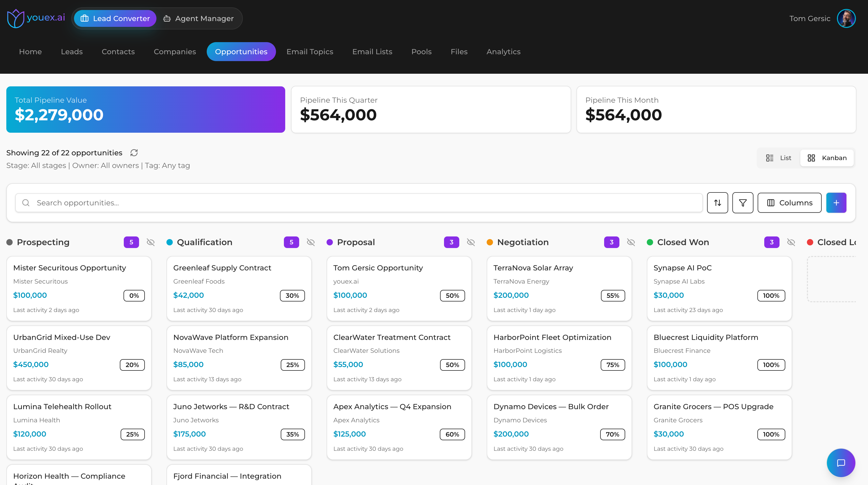Click the sort arrows button
The height and width of the screenshot is (485, 868).
(717, 203)
